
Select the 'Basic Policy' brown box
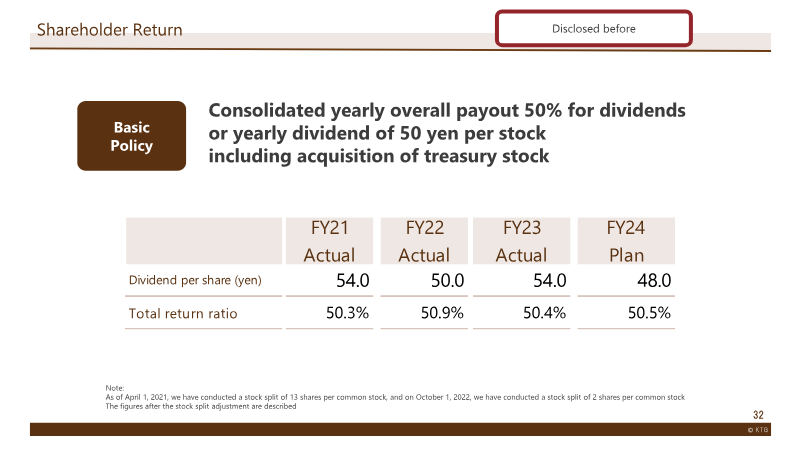point(132,136)
